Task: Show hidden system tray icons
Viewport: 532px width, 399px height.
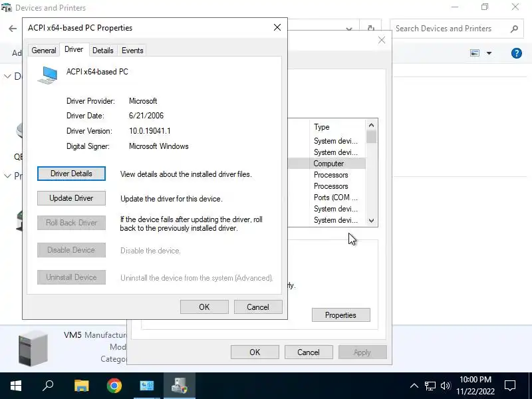Action: (x=414, y=386)
